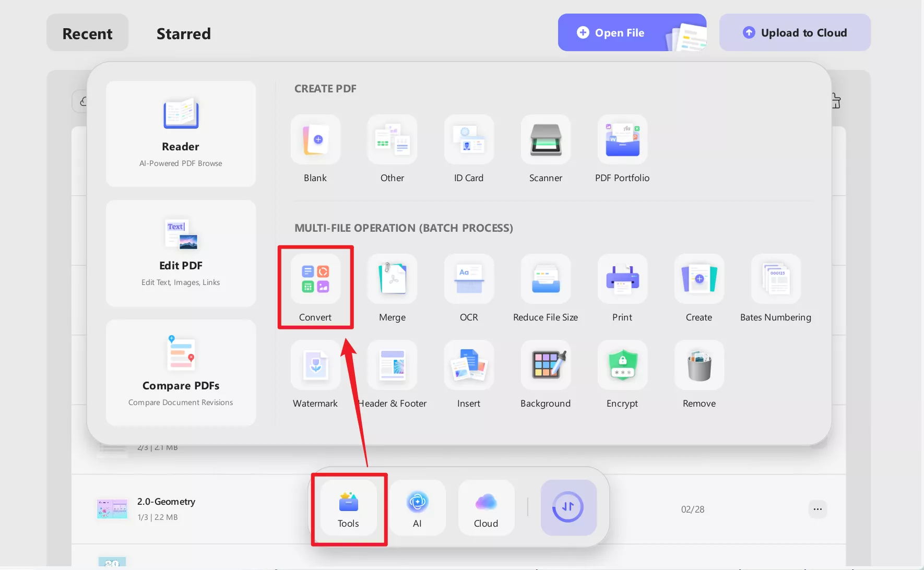The height and width of the screenshot is (570, 924).
Task: Select the ID Card PDF creator
Action: (x=469, y=139)
